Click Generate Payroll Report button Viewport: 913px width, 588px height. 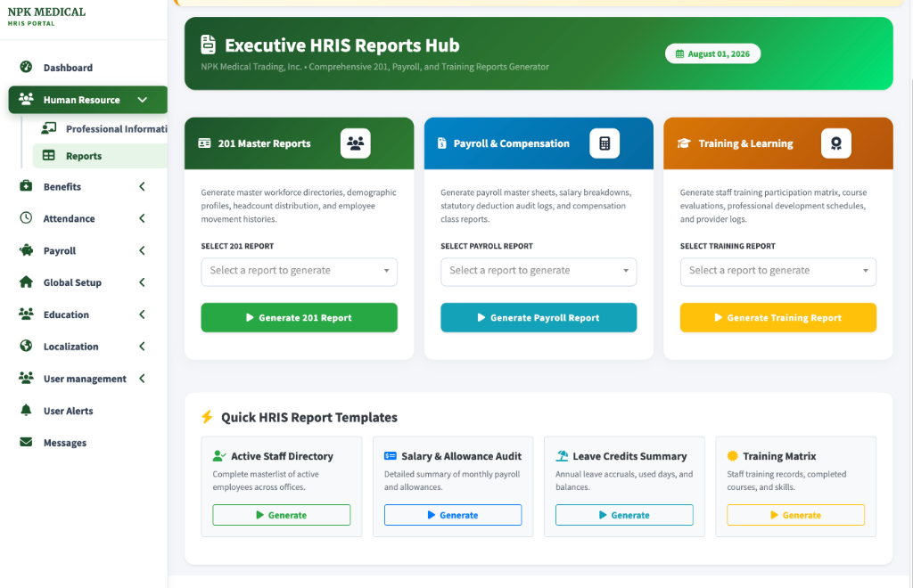pyautogui.click(x=539, y=317)
